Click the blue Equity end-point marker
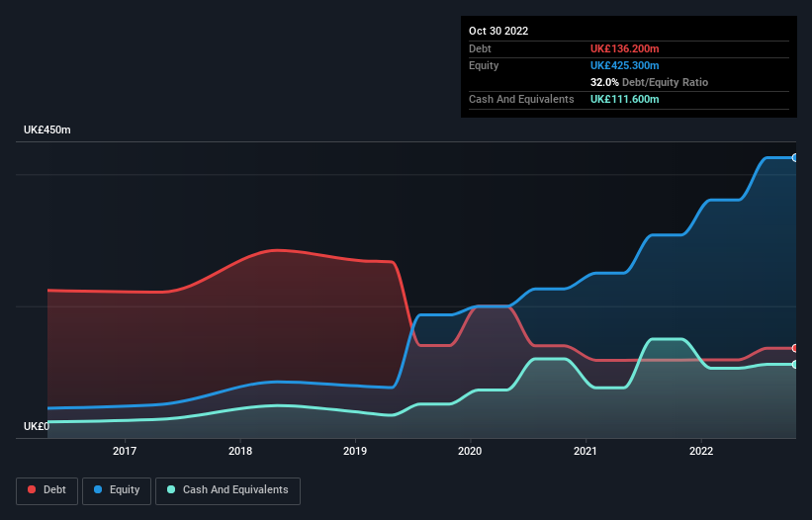Screen dimensions: 812x520 pos(795,158)
